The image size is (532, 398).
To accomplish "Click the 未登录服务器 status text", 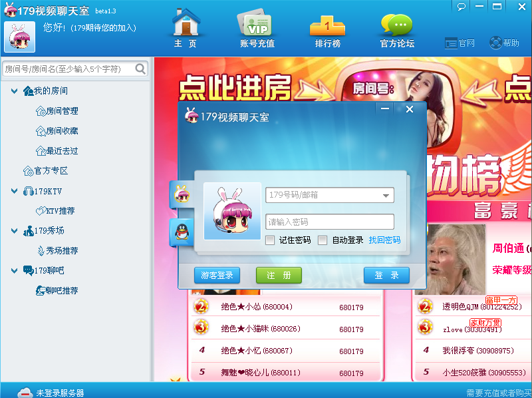I will click(x=60, y=393).
